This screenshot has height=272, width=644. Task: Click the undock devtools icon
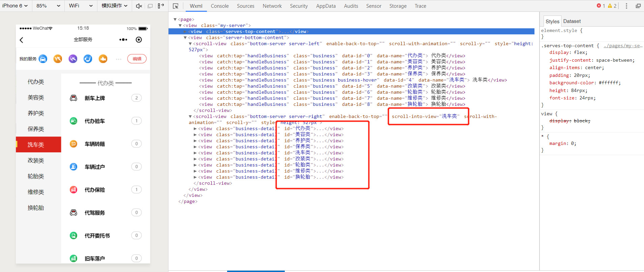point(638,6)
